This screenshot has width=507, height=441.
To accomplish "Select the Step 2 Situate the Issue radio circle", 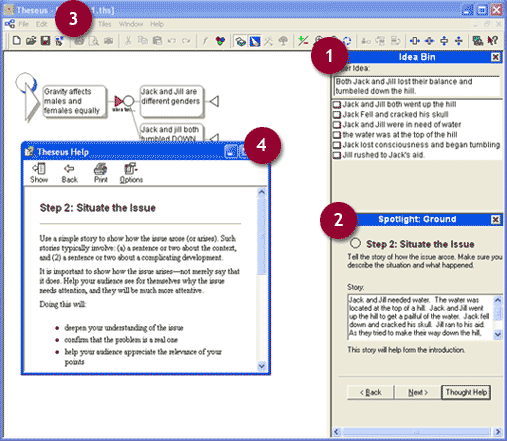I will pyautogui.click(x=355, y=243).
